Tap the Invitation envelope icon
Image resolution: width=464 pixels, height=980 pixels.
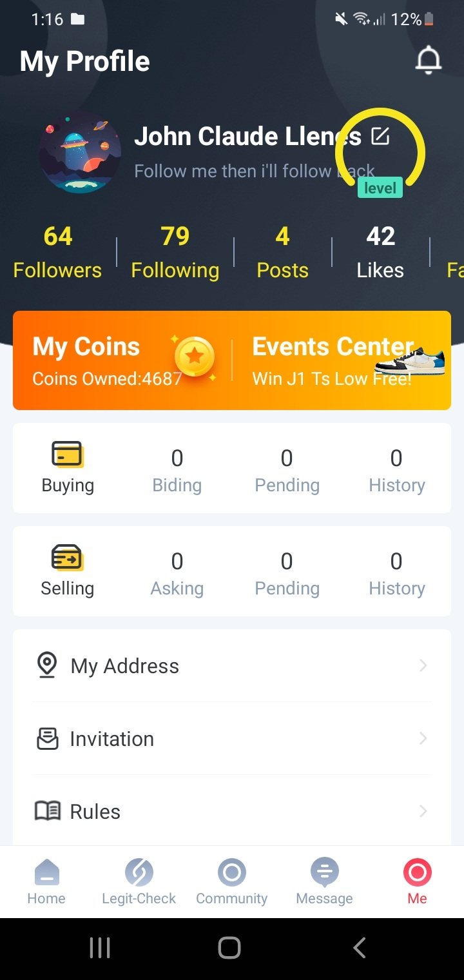(x=47, y=738)
